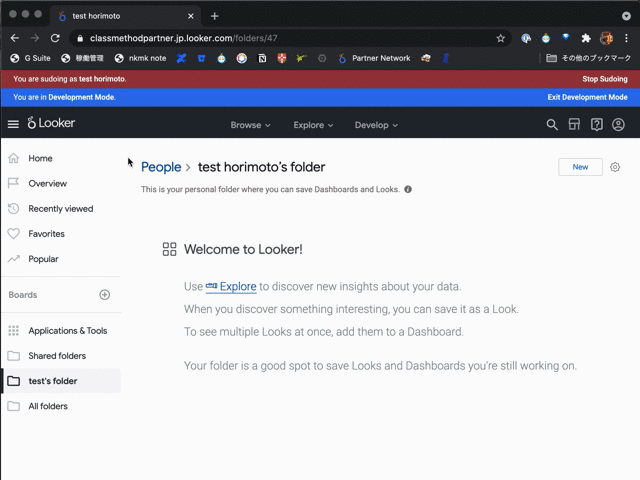Click the info icon beside folder description

pos(408,189)
